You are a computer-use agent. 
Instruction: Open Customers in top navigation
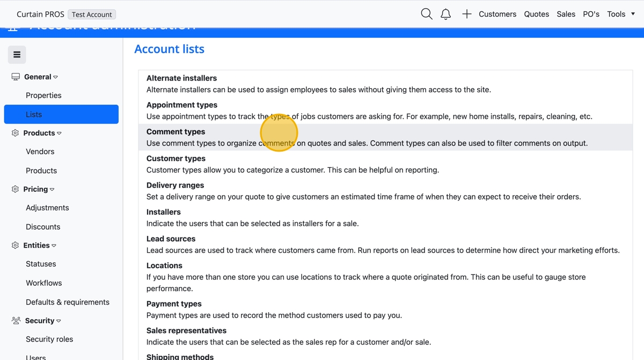[497, 14]
